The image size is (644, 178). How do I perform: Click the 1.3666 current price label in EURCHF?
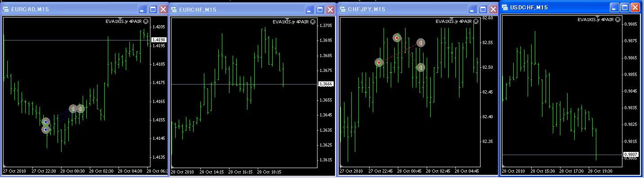pos(326,84)
